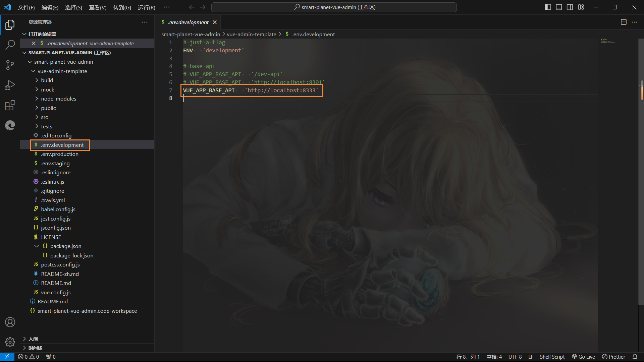
Task: Open the Source Control view
Action: [10, 65]
